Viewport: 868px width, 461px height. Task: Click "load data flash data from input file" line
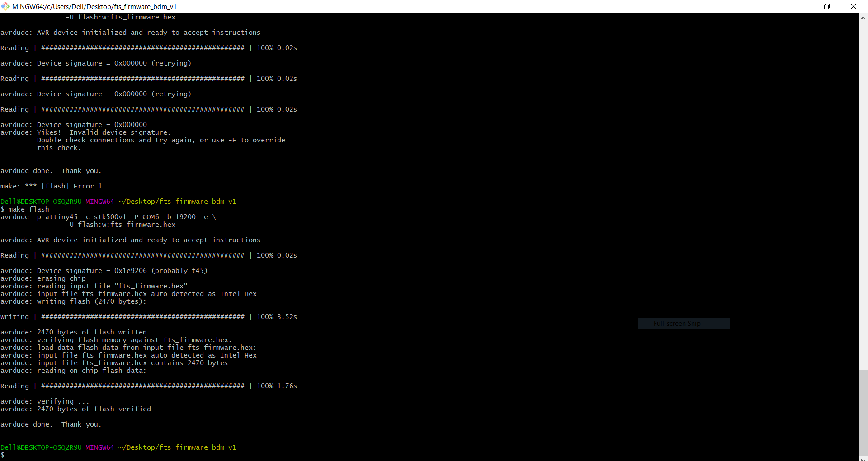point(128,348)
